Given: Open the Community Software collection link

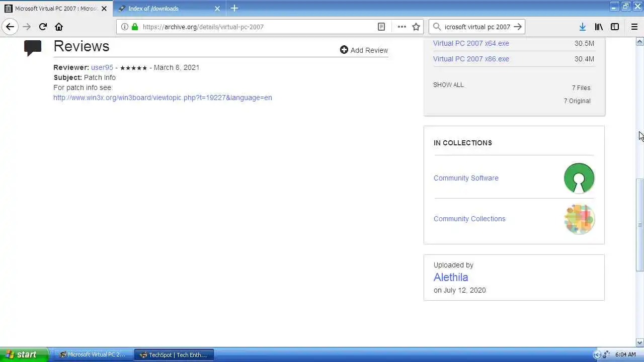Looking at the screenshot, I should point(466,178).
